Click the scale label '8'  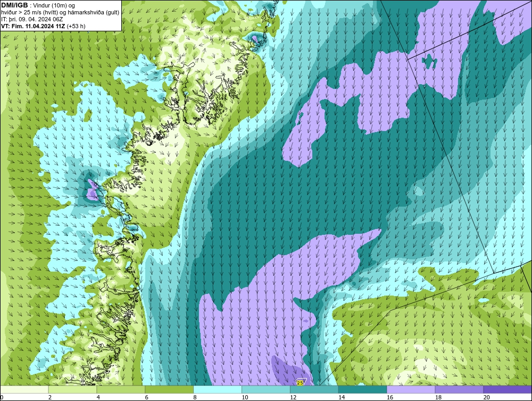coord(195,397)
